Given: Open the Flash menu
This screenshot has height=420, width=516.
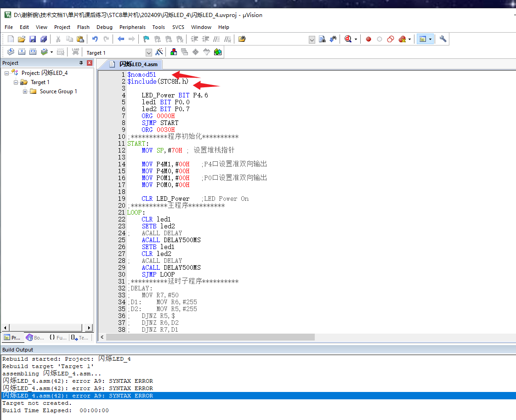Looking at the screenshot, I should [x=83, y=27].
